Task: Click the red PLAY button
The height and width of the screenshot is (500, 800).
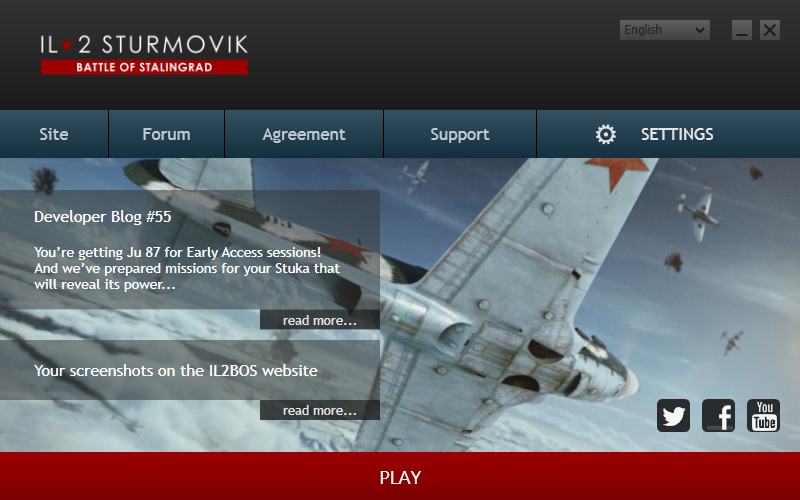Action: (x=400, y=477)
